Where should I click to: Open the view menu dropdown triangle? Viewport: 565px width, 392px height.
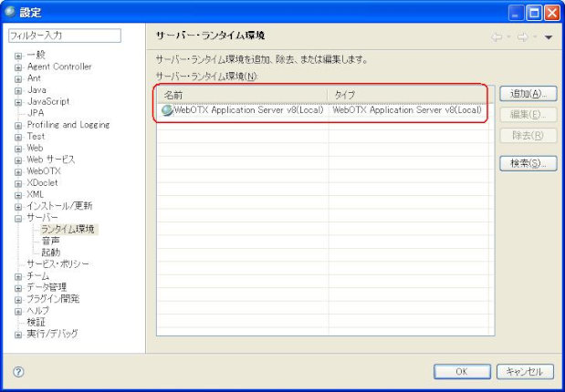point(549,37)
